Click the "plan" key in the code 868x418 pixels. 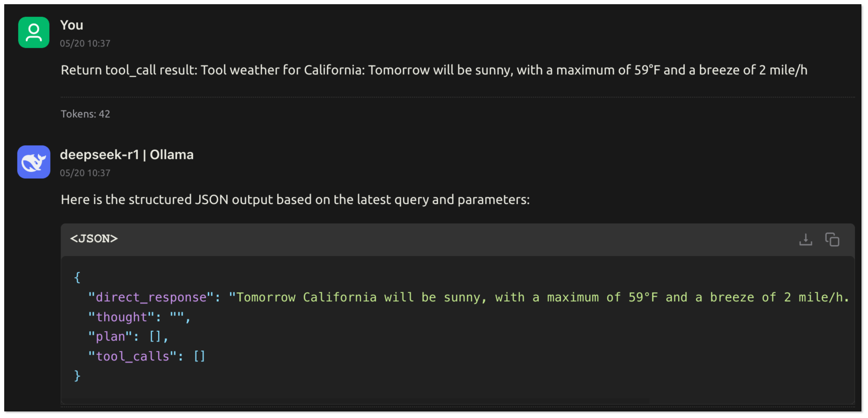click(110, 337)
